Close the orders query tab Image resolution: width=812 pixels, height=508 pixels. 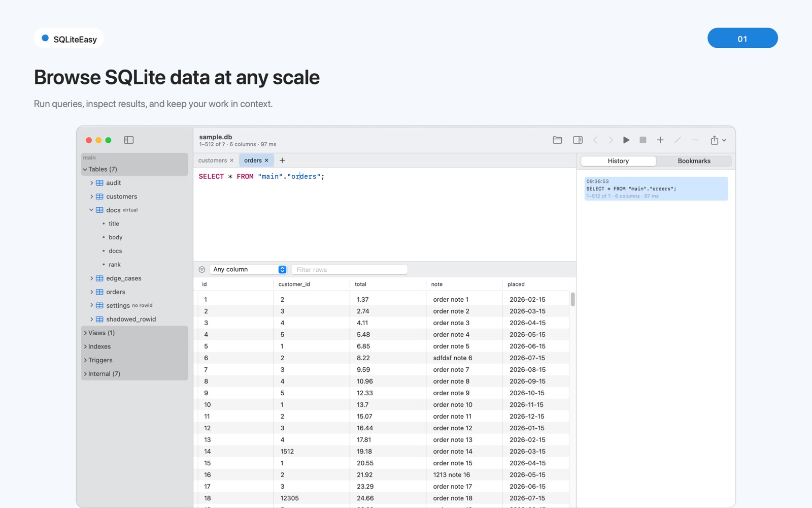pos(266,161)
